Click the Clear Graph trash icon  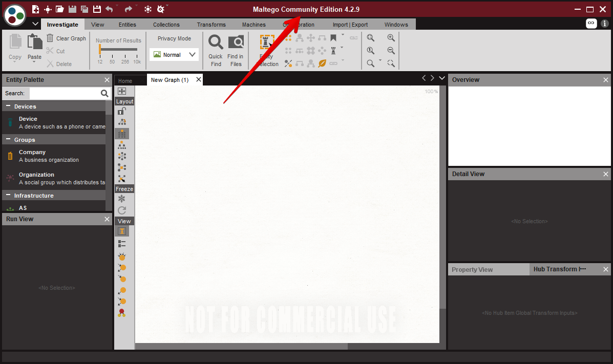(x=50, y=38)
